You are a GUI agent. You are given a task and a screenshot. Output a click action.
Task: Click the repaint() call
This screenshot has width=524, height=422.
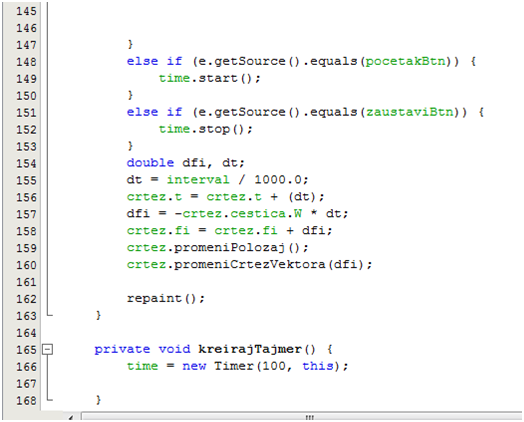(x=165, y=298)
